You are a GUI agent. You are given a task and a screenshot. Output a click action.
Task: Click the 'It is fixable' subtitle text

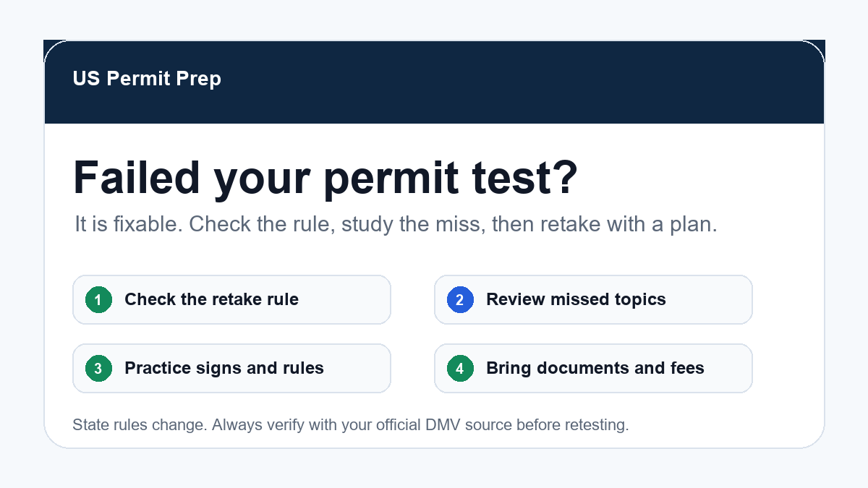pos(396,224)
